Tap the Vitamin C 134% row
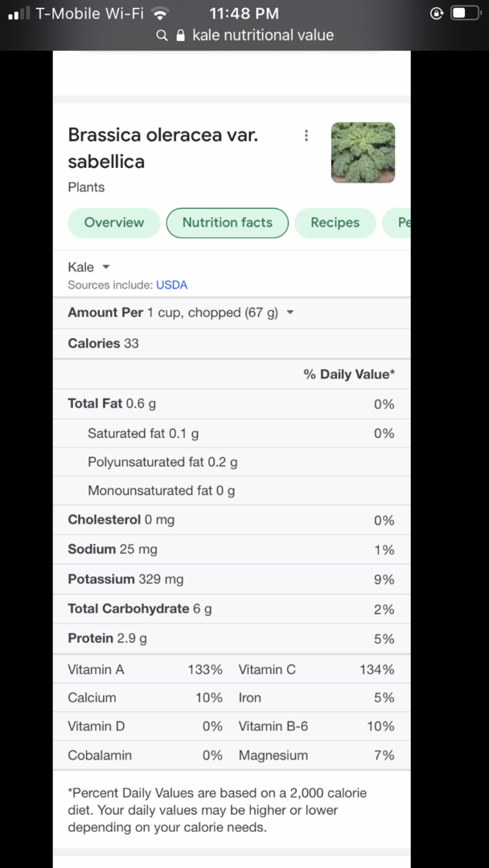Image resolution: width=489 pixels, height=868 pixels. [x=316, y=669]
